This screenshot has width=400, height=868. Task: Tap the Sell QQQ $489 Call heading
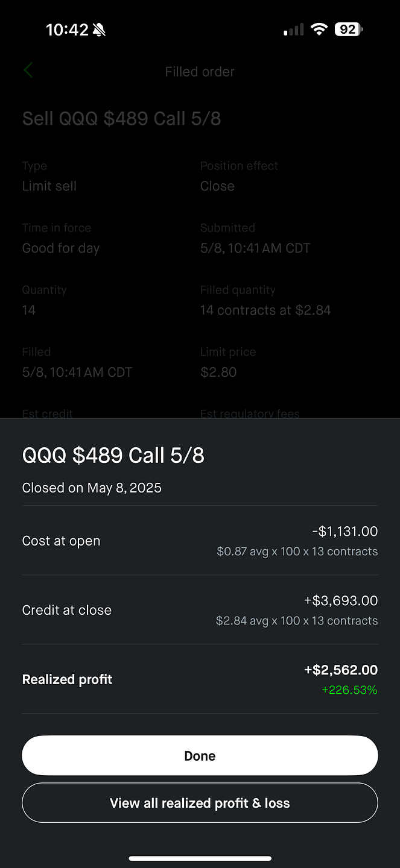pos(122,118)
